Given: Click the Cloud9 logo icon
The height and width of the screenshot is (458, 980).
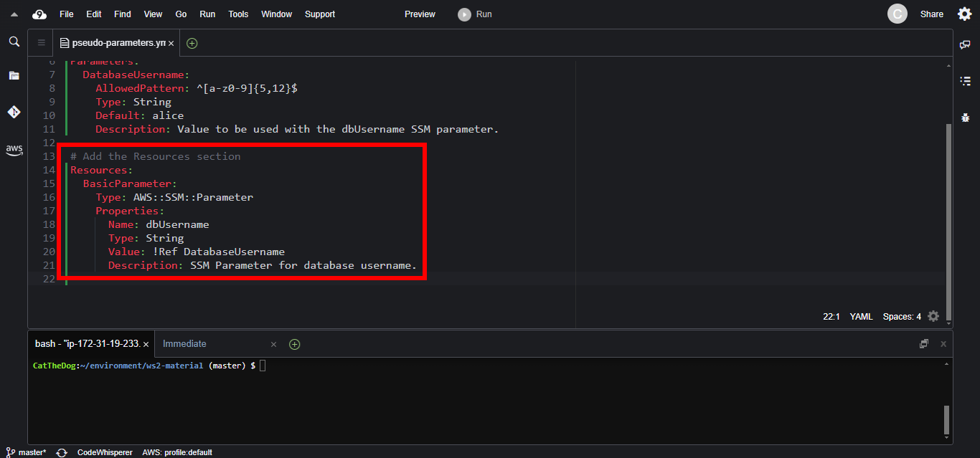Looking at the screenshot, I should (x=39, y=14).
